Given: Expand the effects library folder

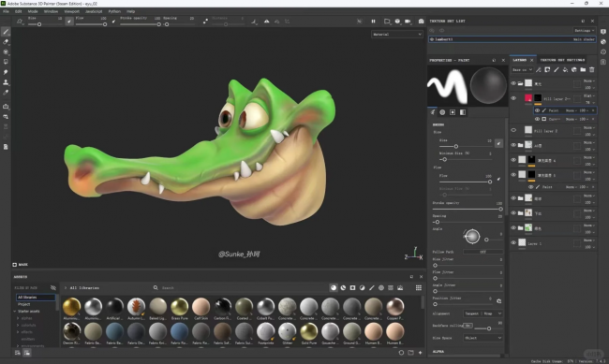Looking at the screenshot, I should (18, 332).
